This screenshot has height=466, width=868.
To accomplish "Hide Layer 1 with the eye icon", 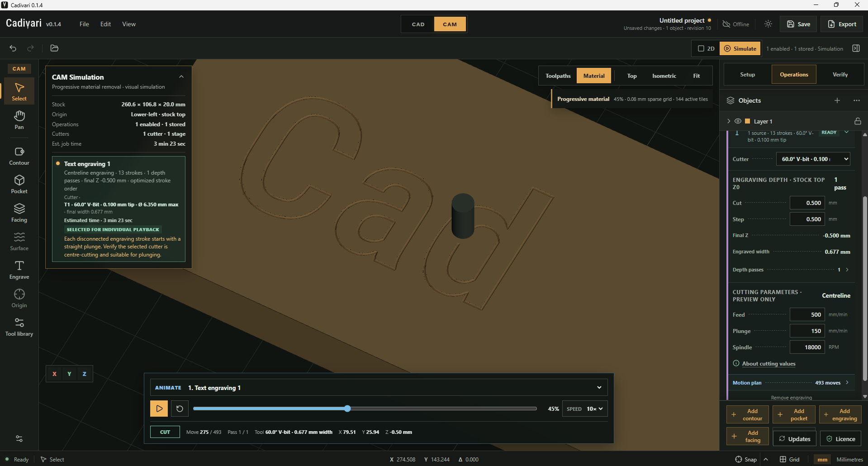I will coord(738,121).
